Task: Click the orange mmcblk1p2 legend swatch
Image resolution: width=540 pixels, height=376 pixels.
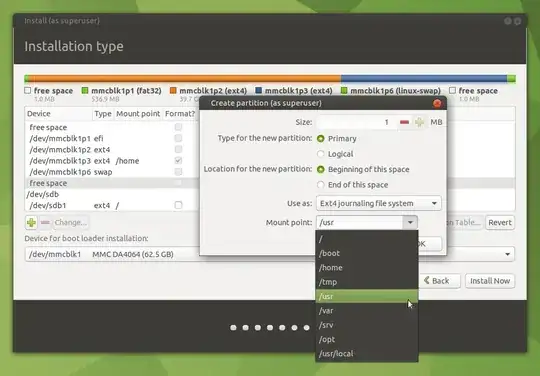Action: tap(173, 91)
